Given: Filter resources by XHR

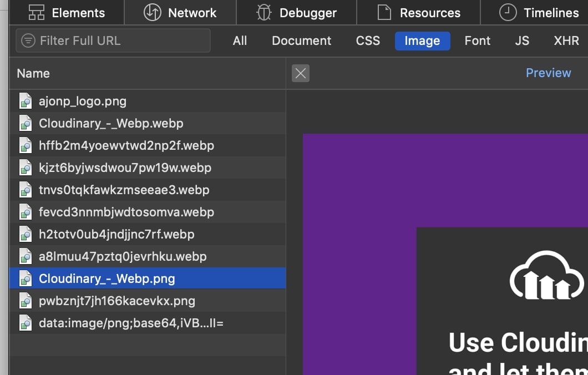Looking at the screenshot, I should [566, 40].
